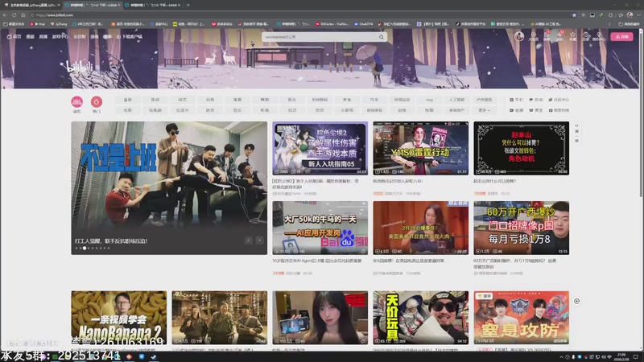Select the vlog category tab

[429, 100]
